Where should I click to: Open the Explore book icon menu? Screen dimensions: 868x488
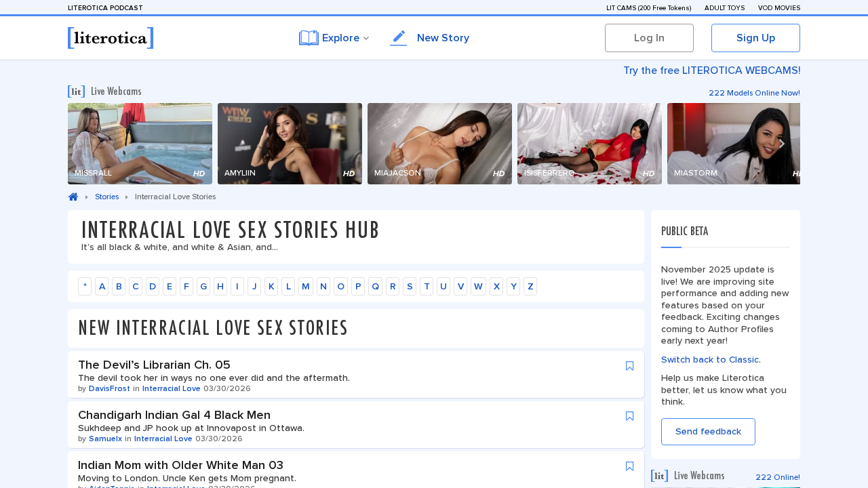tap(309, 38)
